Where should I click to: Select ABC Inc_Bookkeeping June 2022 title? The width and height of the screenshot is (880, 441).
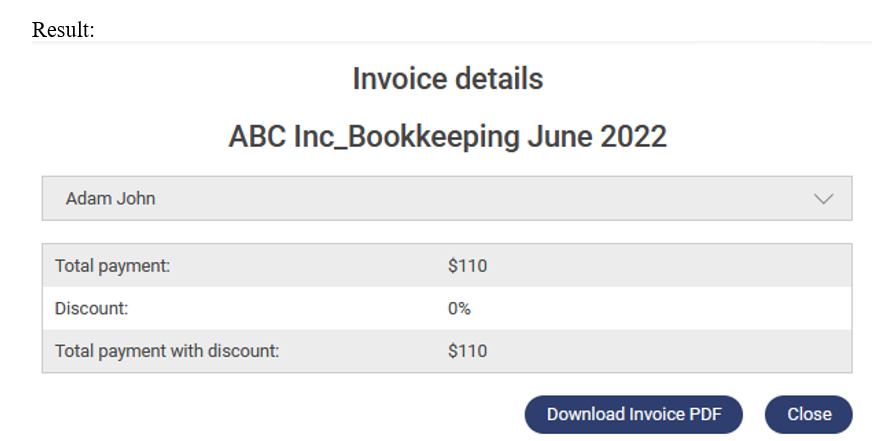447,136
